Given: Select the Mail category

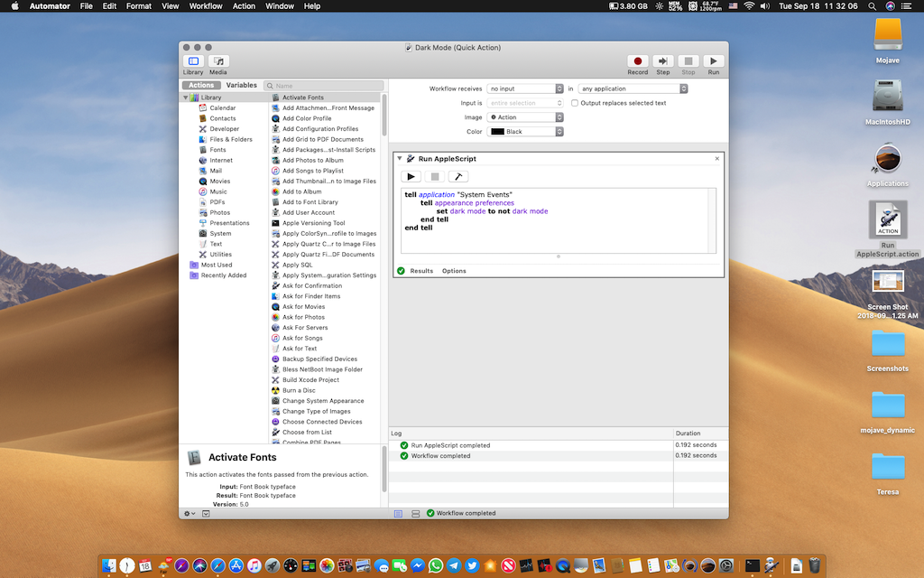Looking at the screenshot, I should click(x=216, y=171).
